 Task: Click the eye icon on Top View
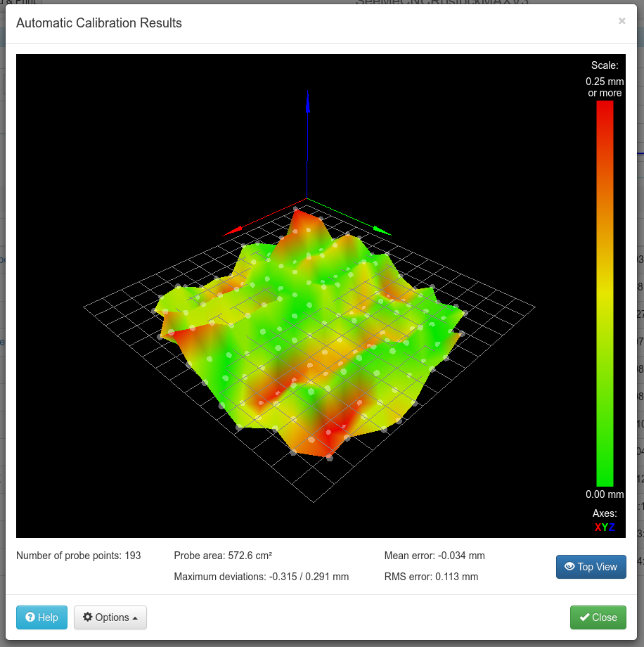(569, 567)
